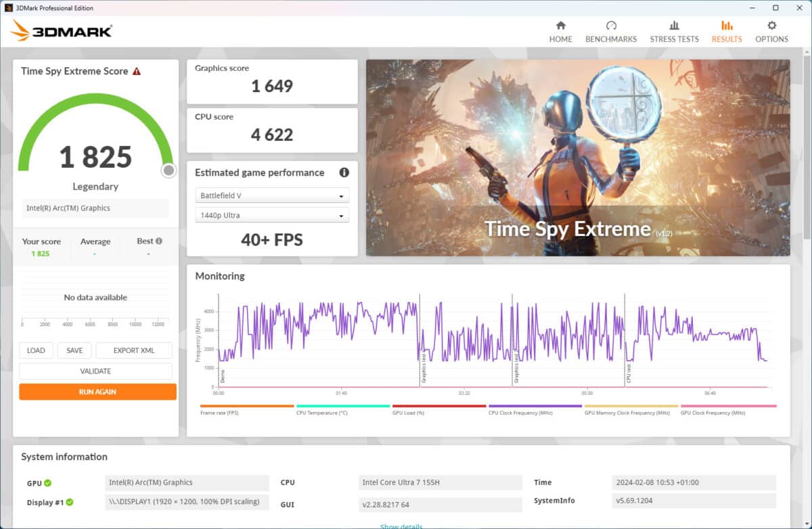
Task: Click the info icon next to Estimated game performance
Action: click(x=344, y=172)
